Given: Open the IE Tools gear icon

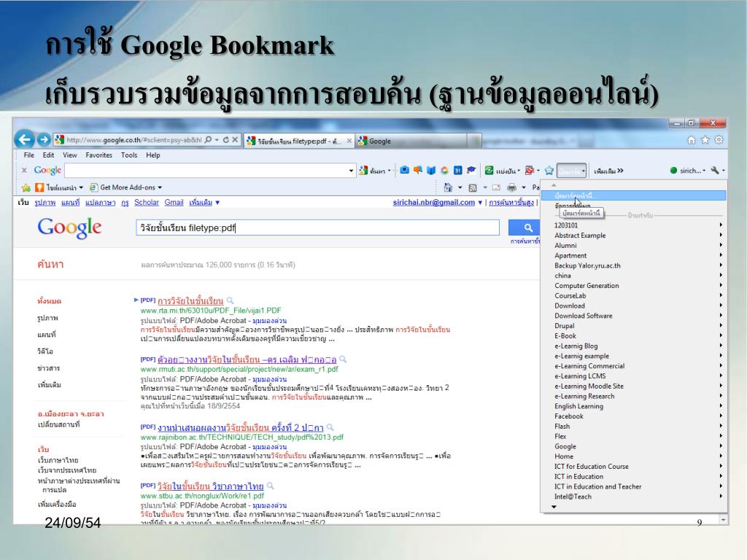Looking at the screenshot, I should point(719,140).
